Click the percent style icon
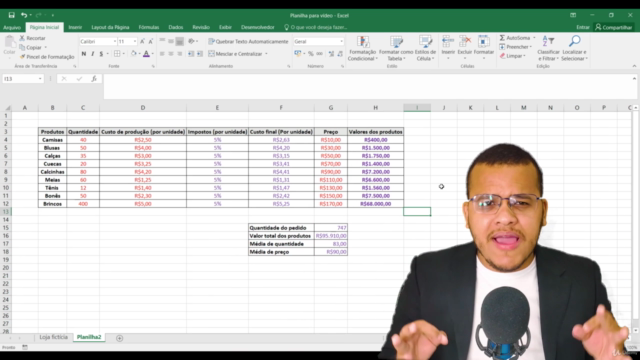 pyautogui.click(x=311, y=53)
